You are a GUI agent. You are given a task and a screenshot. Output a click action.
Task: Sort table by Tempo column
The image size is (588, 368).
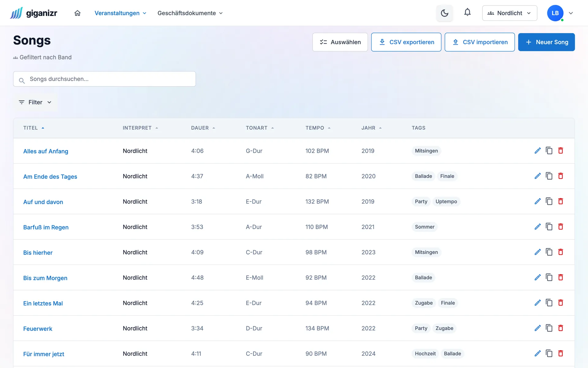[318, 128]
